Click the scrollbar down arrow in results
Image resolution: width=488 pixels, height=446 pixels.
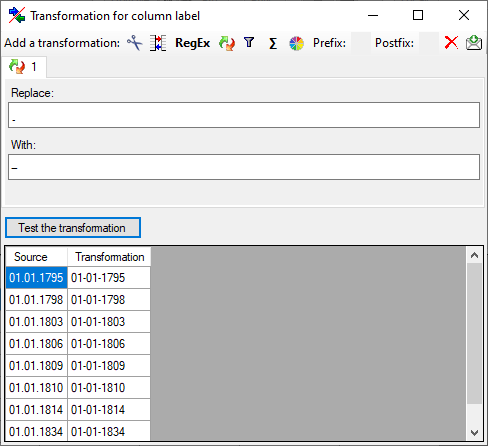tap(474, 433)
